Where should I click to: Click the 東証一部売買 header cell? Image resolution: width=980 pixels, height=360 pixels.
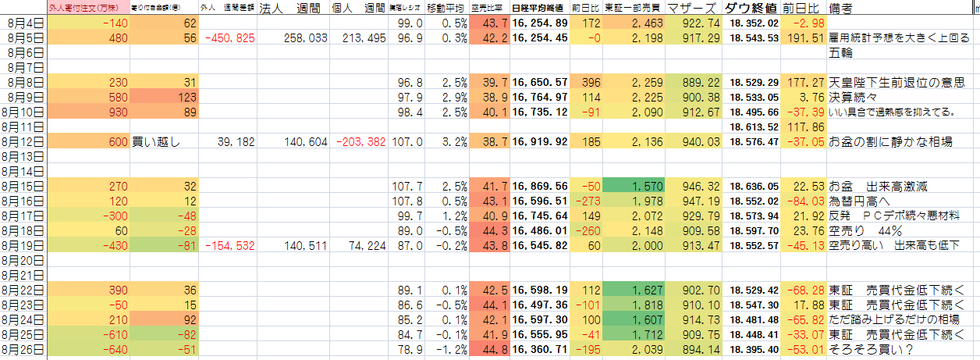point(632,9)
